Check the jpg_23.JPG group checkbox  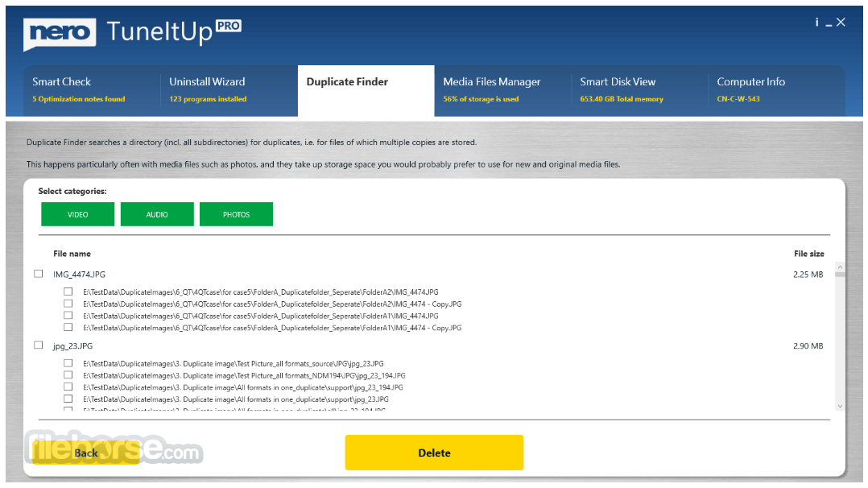pos(38,345)
